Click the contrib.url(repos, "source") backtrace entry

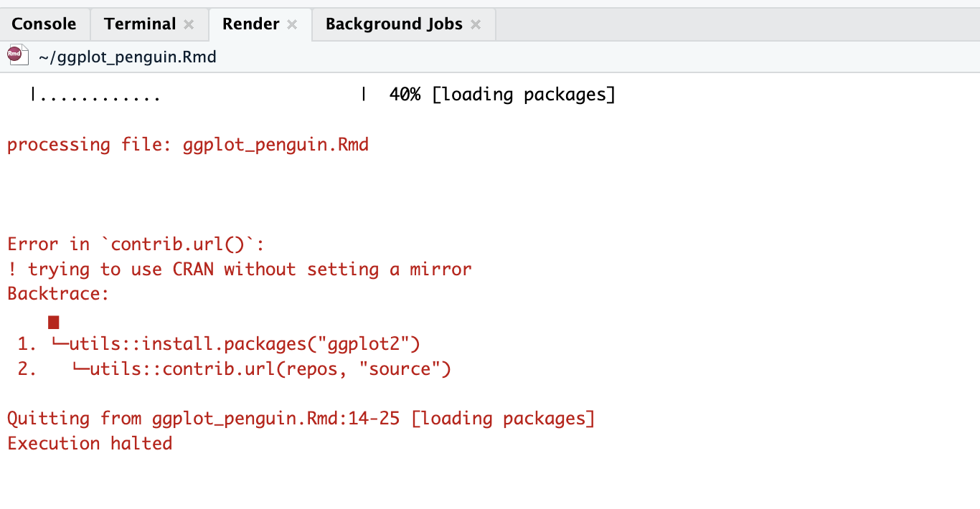(270, 370)
